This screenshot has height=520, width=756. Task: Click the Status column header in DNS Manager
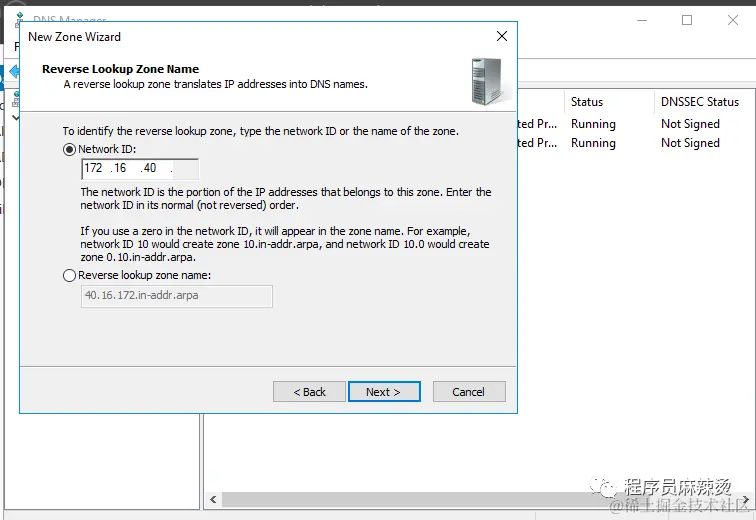(587, 102)
